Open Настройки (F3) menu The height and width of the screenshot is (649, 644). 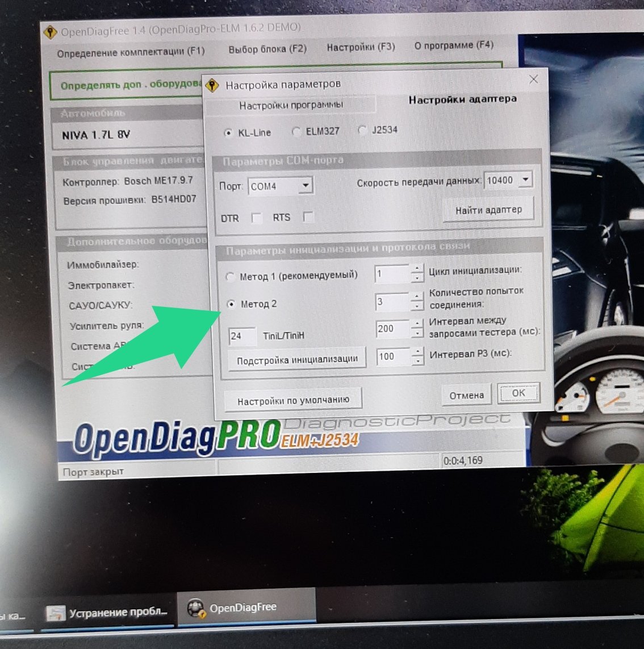361,47
